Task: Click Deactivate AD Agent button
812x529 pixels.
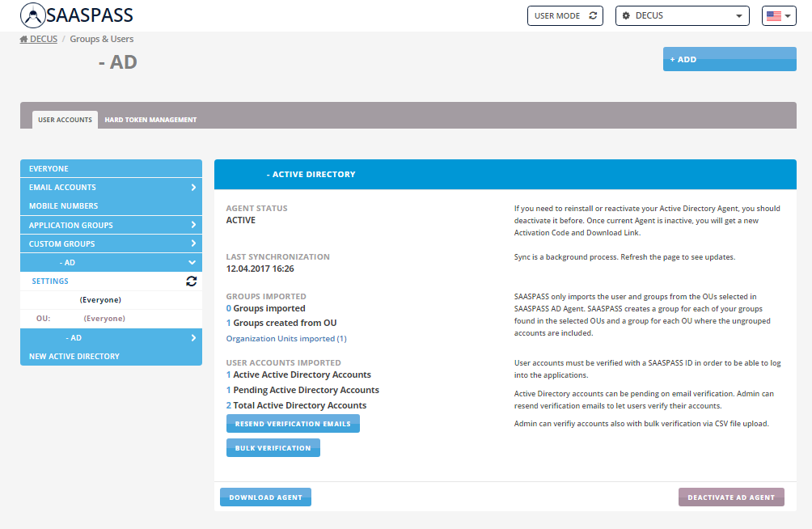Action: pos(731,497)
